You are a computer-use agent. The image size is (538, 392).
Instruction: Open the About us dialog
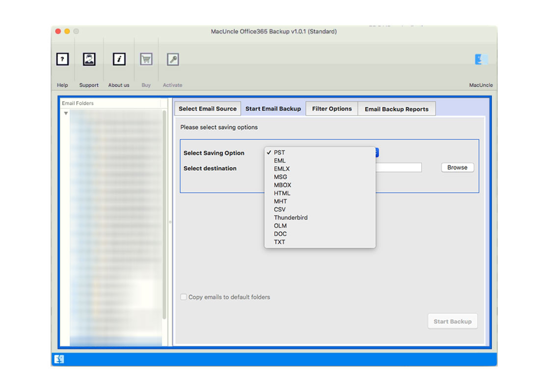tap(118, 59)
